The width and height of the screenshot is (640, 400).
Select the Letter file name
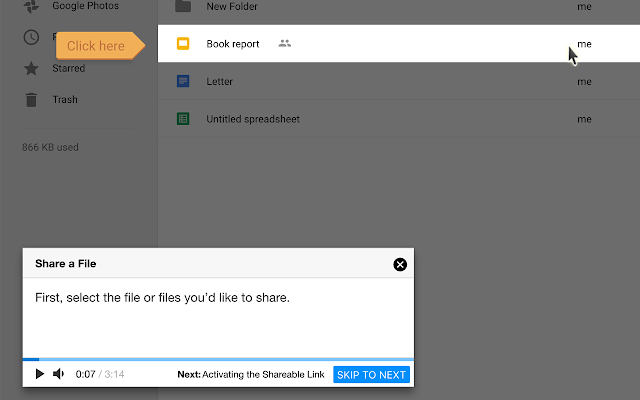pyautogui.click(x=219, y=82)
